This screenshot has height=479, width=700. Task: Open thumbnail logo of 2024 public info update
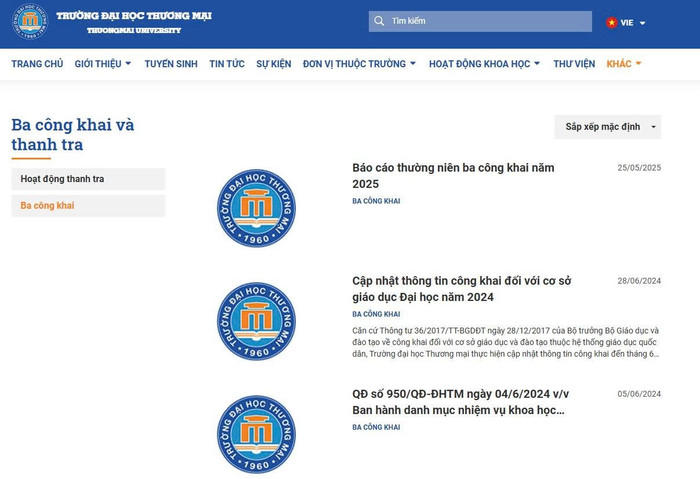(x=256, y=321)
